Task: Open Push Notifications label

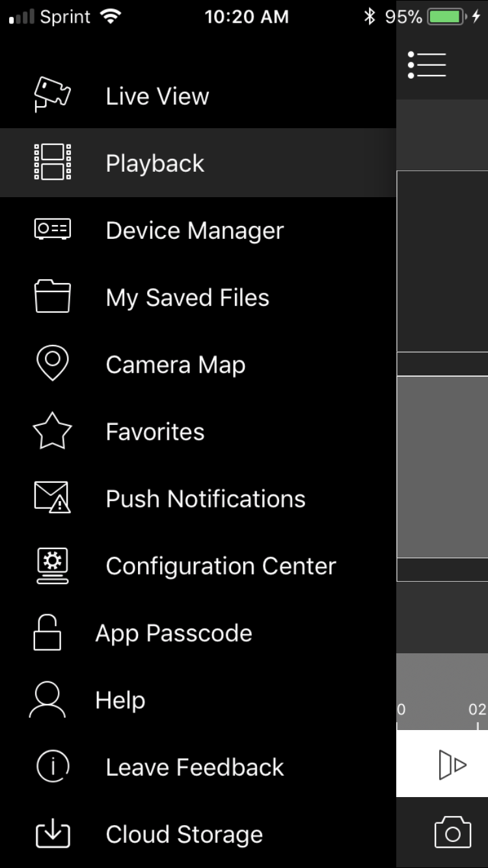Action: click(x=206, y=499)
